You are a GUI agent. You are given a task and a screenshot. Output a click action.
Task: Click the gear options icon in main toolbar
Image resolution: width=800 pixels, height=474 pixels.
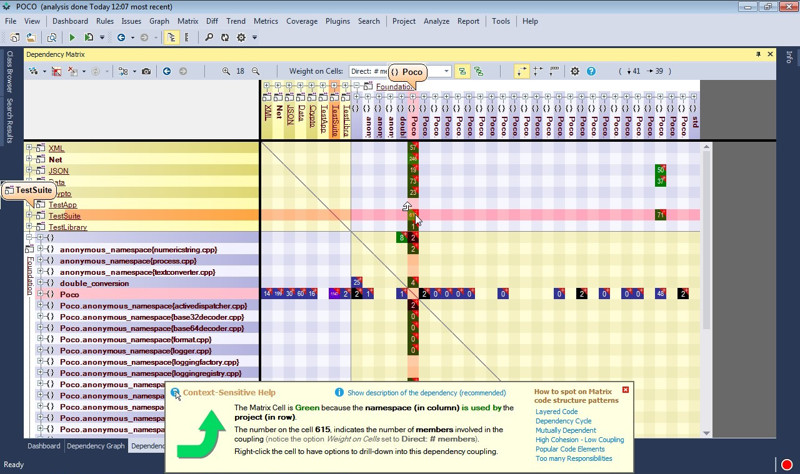241,37
